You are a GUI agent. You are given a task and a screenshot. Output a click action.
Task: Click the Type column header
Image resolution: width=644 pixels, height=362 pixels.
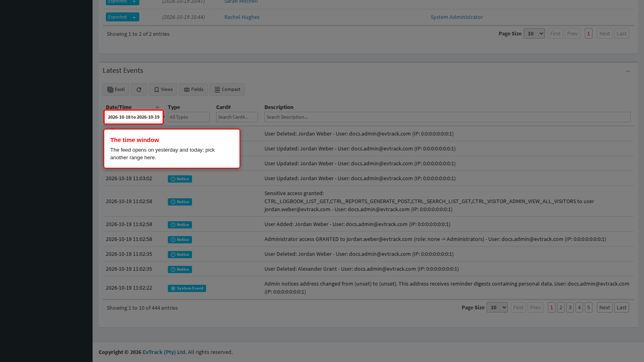(x=174, y=107)
